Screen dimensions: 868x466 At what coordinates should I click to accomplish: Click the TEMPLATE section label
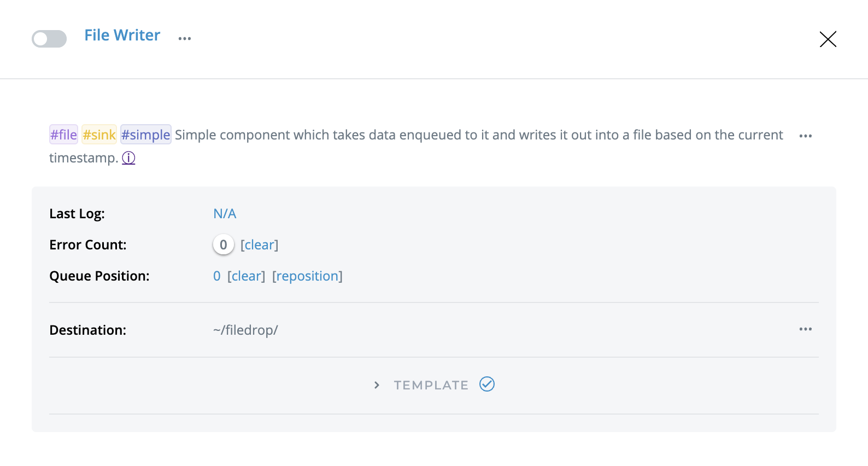click(x=431, y=385)
